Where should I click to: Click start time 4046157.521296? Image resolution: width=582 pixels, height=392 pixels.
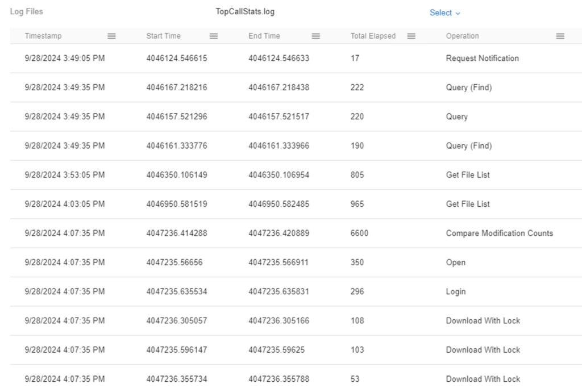click(x=177, y=117)
